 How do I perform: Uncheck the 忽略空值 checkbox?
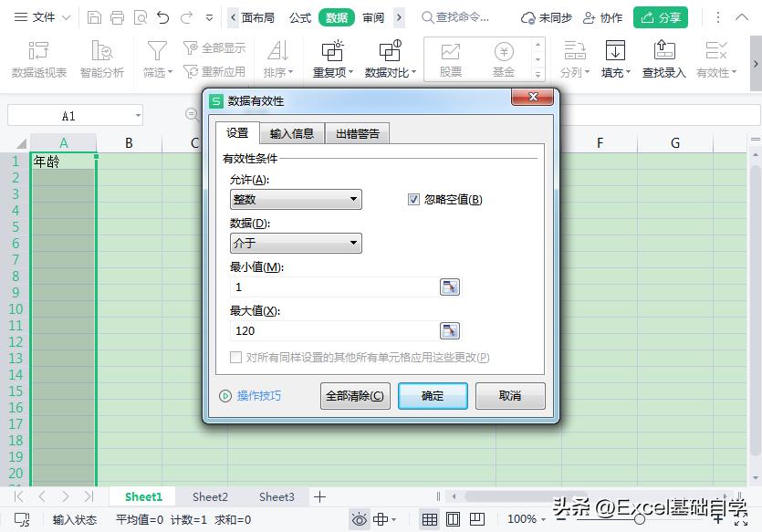tap(413, 199)
